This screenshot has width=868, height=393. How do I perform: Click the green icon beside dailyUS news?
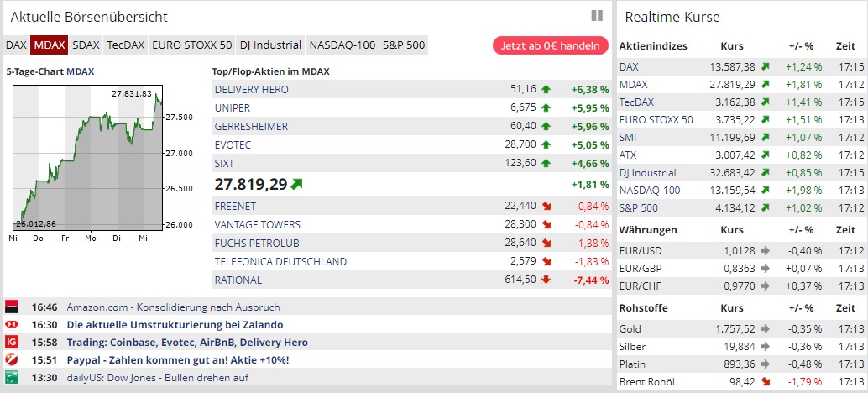[x=12, y=378]
